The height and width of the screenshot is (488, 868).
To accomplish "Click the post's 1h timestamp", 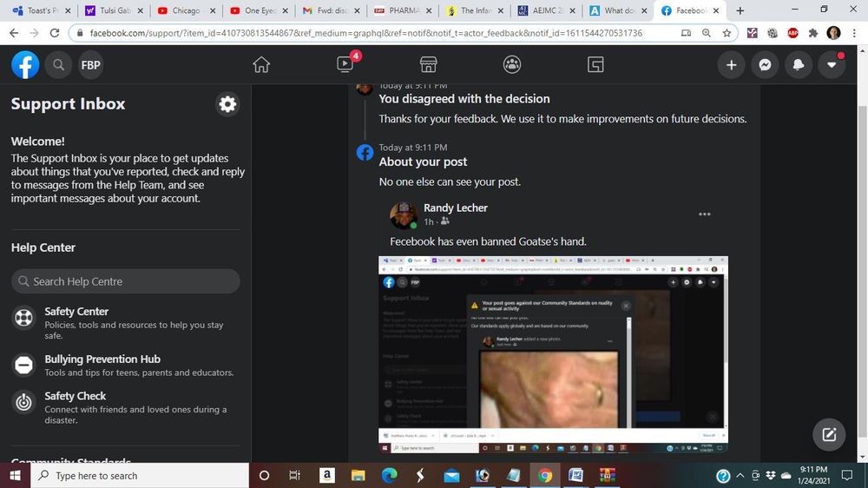I will click(428, 222).
